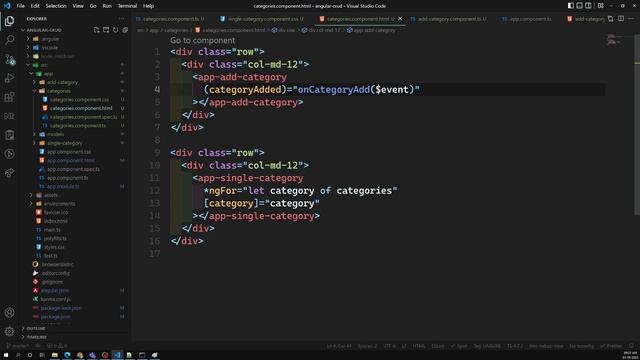Open the Explorer view in activity bar
640x360 pixels.
[9, 21]
